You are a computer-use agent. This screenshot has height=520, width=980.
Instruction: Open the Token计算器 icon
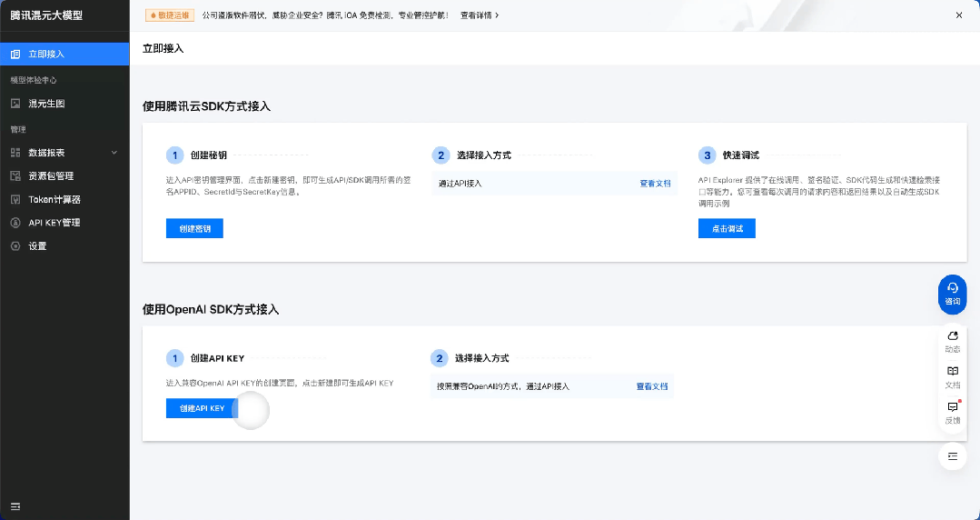pyautogui.click(x=15, y=200)
